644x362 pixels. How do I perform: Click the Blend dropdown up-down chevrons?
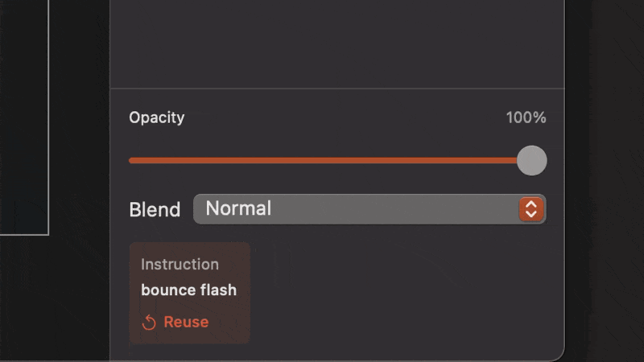click(x=530, y=209)
